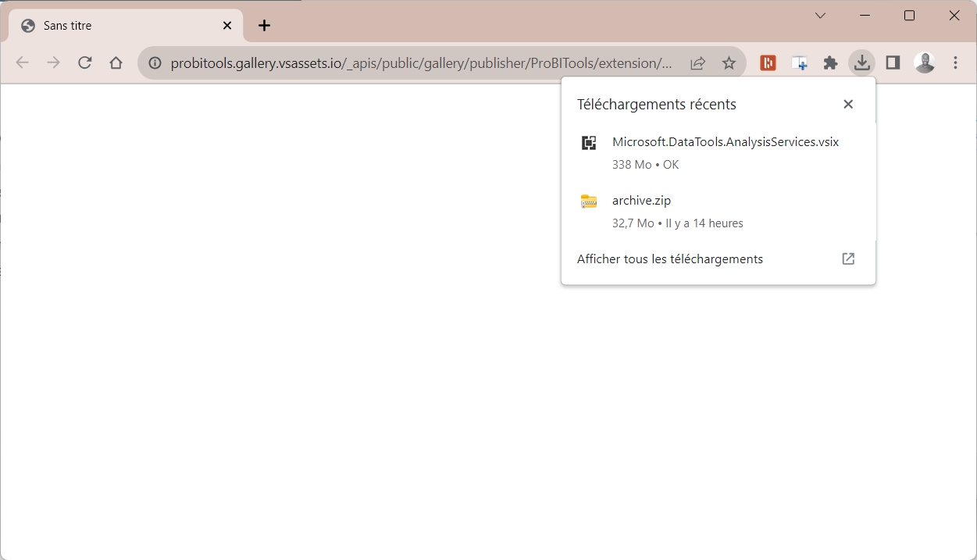Select the Sans titre tab
The image size is (977, 560).
(x=126, y=26)
